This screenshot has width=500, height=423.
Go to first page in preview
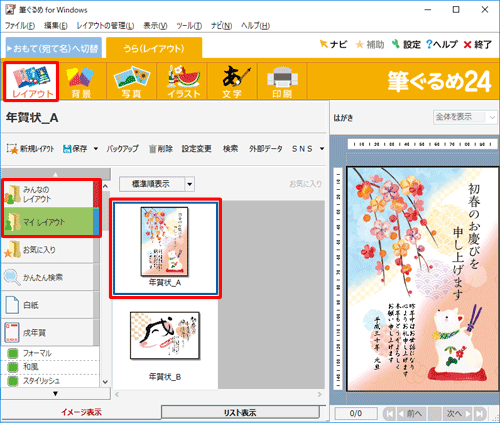coord(388,414)
